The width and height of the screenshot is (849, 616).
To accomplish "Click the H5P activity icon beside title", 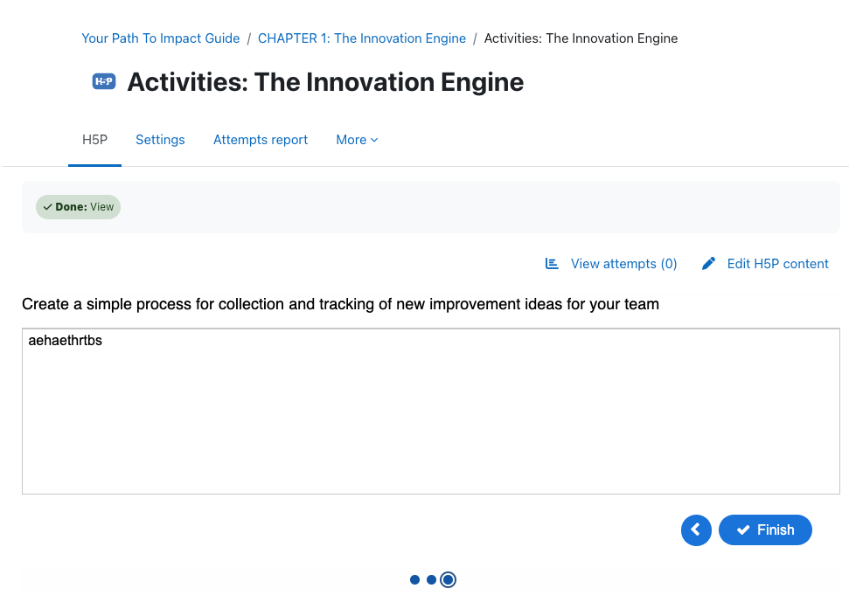I will click(x=104, y=82).
